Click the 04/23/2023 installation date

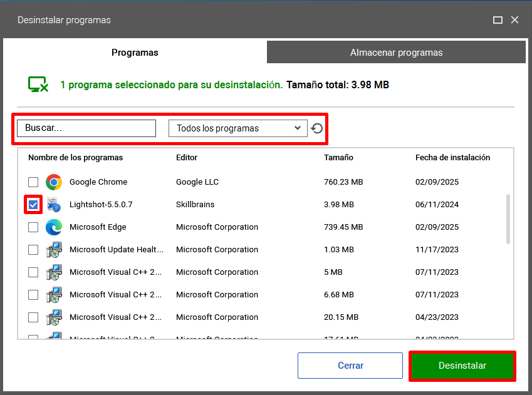(x=437, y=317)
